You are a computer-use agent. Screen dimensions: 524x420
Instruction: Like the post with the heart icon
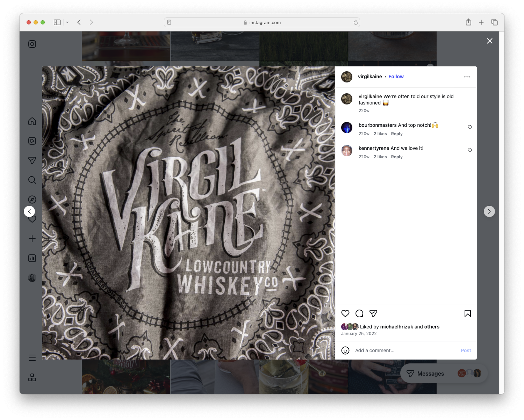coord(345,313)
